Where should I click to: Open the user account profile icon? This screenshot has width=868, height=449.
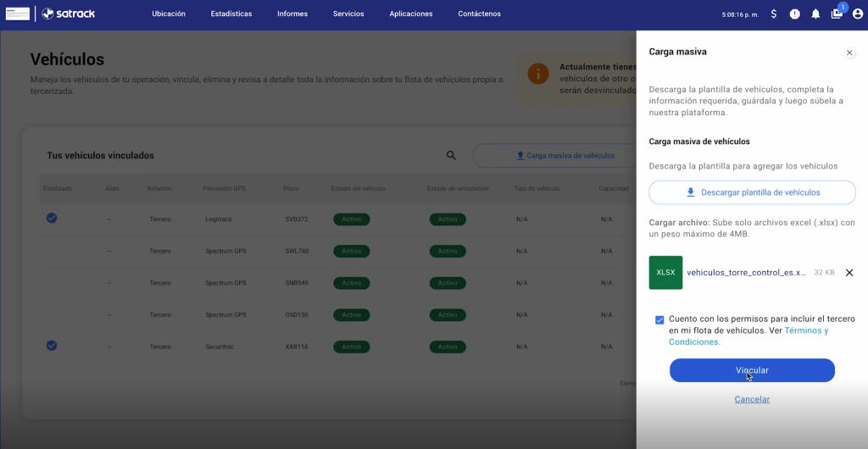(x=858, y=14)
